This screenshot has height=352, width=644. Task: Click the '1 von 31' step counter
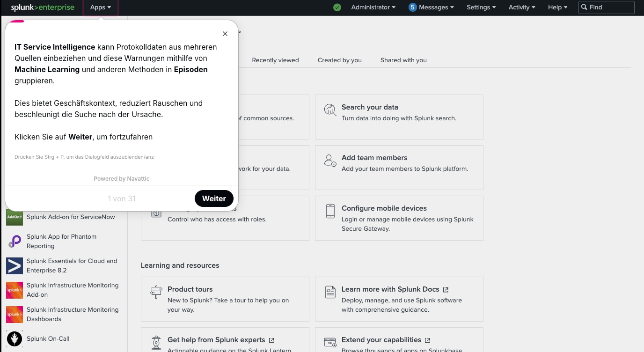(122, 198)
